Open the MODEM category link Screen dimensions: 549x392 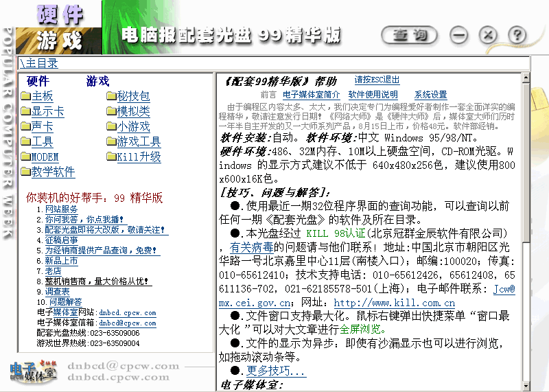click(45, 157)
